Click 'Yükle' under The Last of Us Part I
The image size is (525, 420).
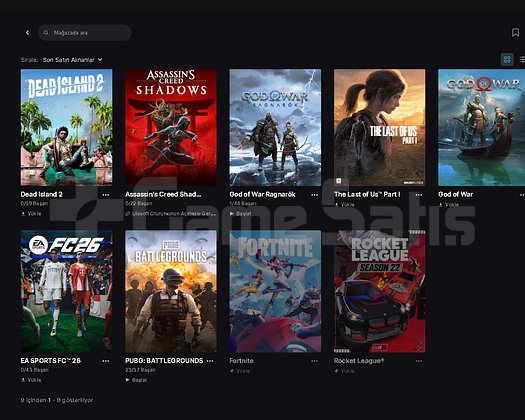(x=345, y=204)
